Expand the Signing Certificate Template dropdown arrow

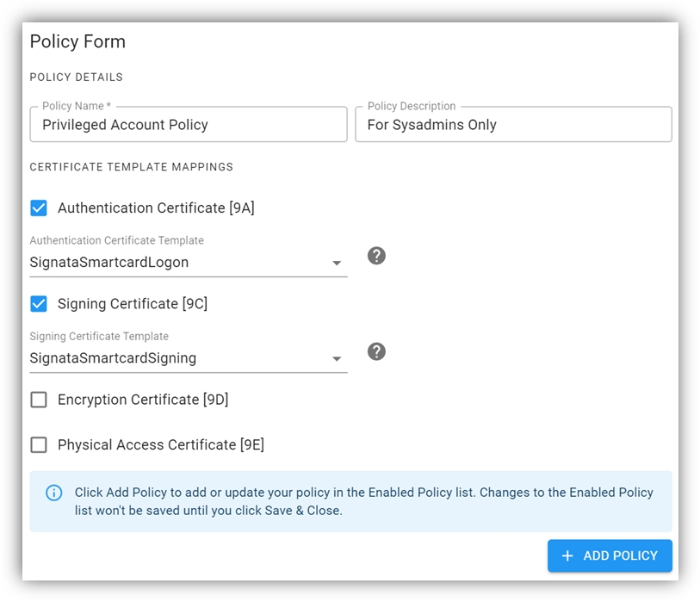click(337, 359)
